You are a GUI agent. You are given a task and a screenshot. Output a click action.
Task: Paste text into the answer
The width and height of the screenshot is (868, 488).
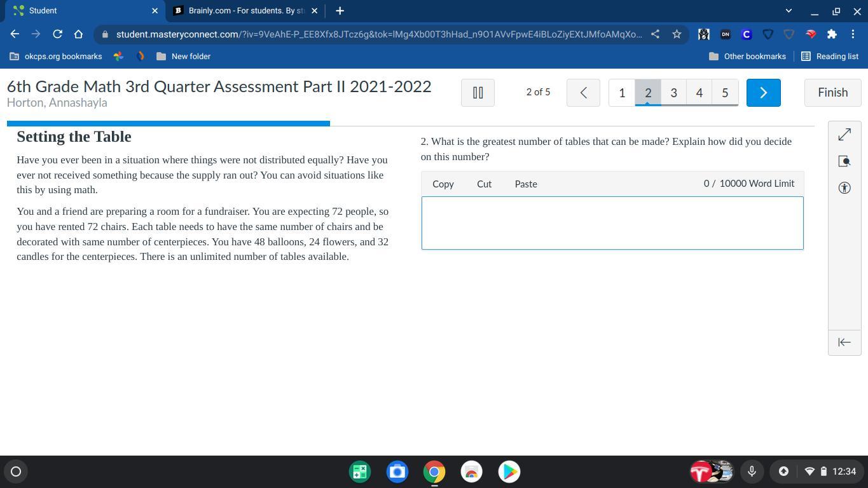pos(526,184)
